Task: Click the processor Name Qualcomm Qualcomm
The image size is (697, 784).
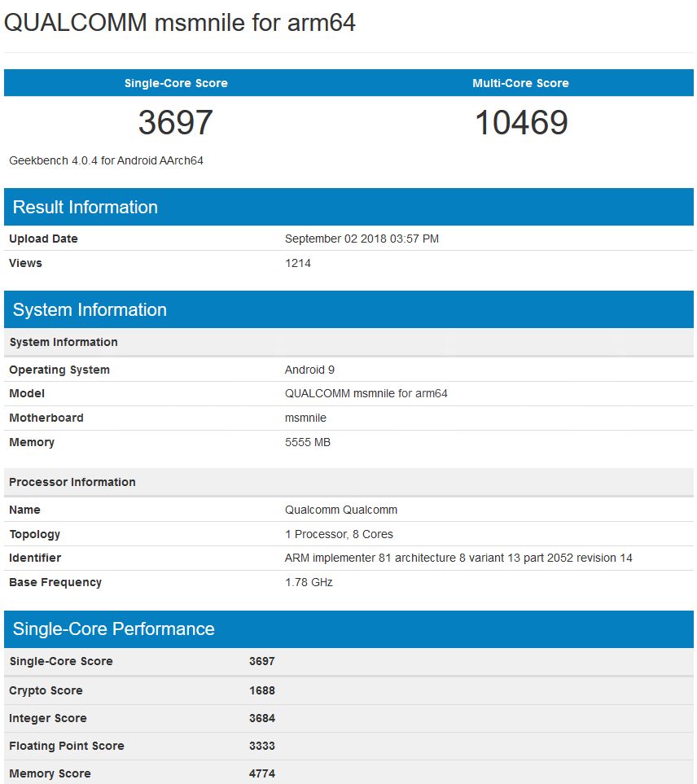Action: 340,509
